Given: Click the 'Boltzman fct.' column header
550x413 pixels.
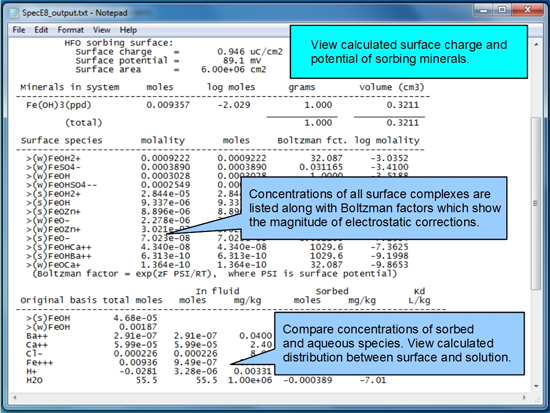Looking at the screenshot, I should point(312,140).
